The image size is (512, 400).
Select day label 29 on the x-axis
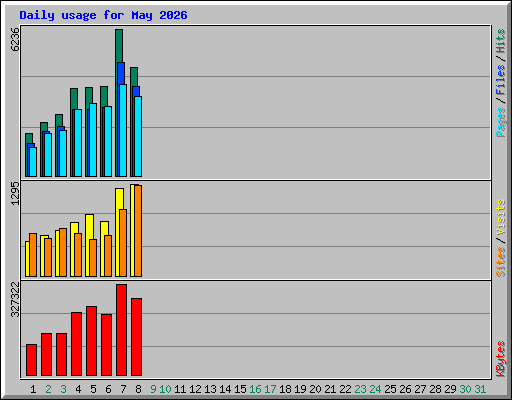coord(450,389)
